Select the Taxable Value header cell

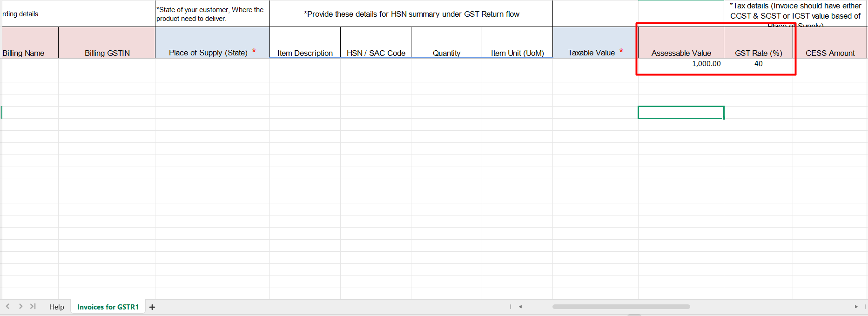[x=595, y=43]
